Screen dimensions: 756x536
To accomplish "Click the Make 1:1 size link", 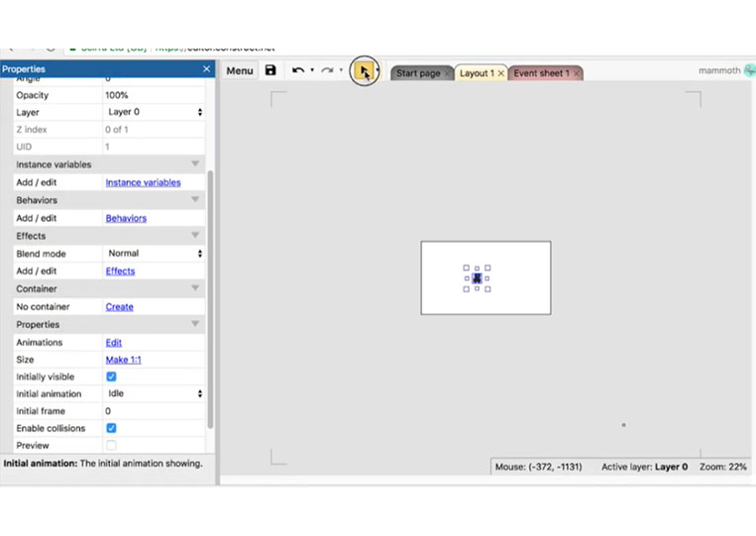I will click(124, 360).
